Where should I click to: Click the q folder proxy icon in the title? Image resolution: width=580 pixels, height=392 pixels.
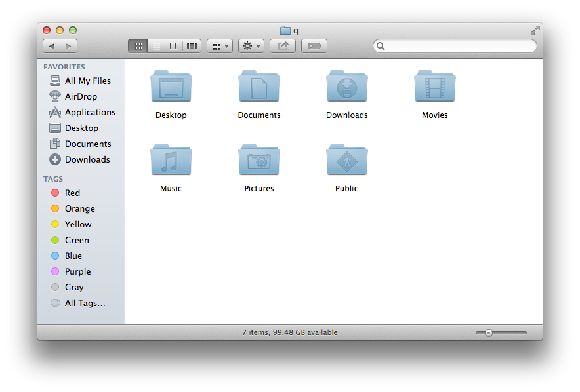tap(285, 30)
